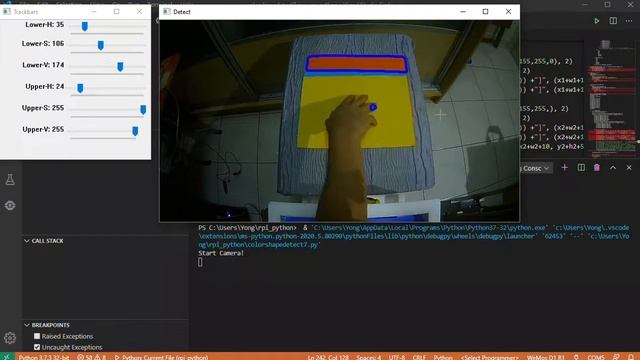
Task: Open the errors and warnings count in the status bar
Action: 91,357
